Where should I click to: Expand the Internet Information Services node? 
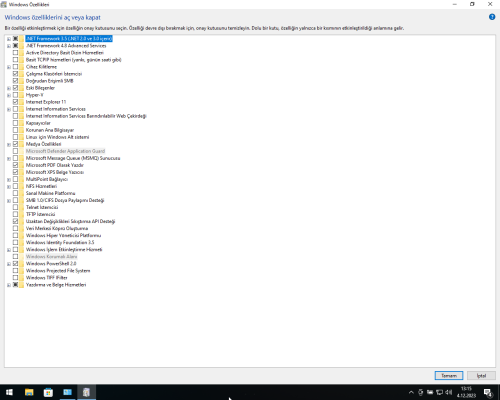pyautogui.click(x=9, y=109)
